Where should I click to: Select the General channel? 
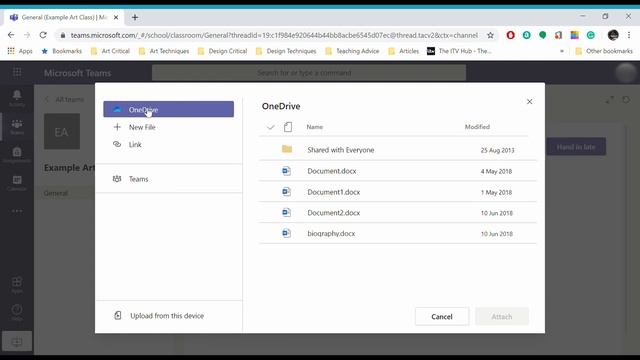click(56, 193)
